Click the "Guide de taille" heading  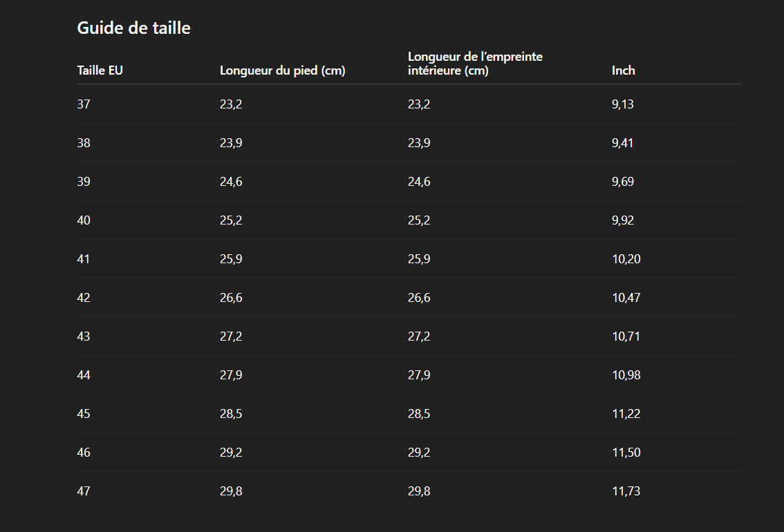tap(133, 28)
